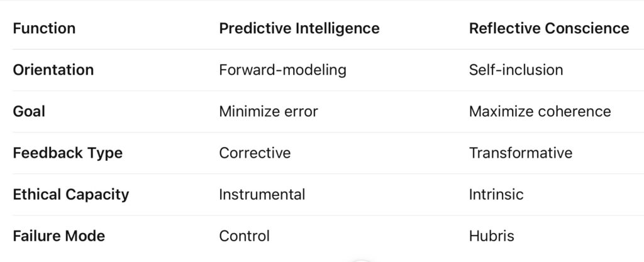Select the 'Failure Mode' row label

tap(58, 236)
